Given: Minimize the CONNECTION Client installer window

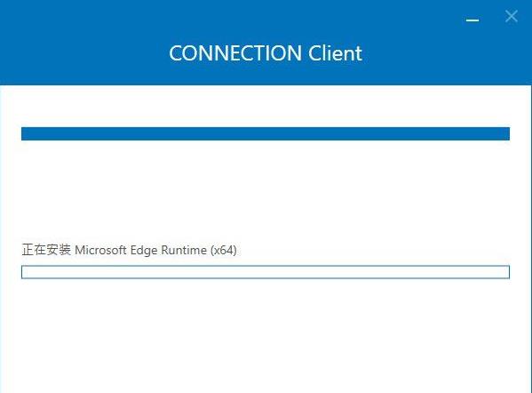Looking at the screenshot, I should [x=472, y=20].
